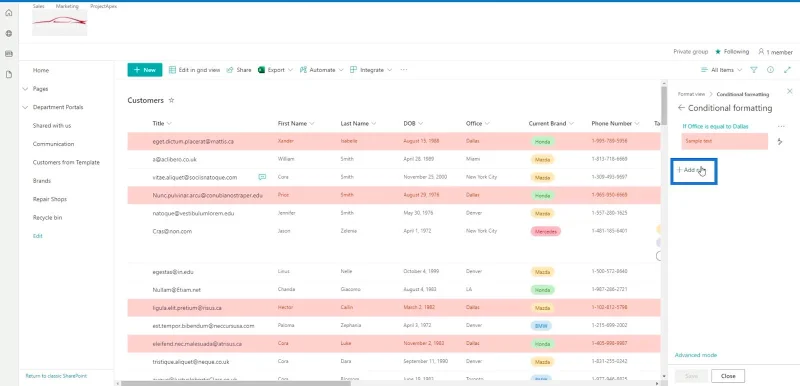Viewport: 800px width, 386px height.
Task: Open Last Name column header menu
Action: 358,123
